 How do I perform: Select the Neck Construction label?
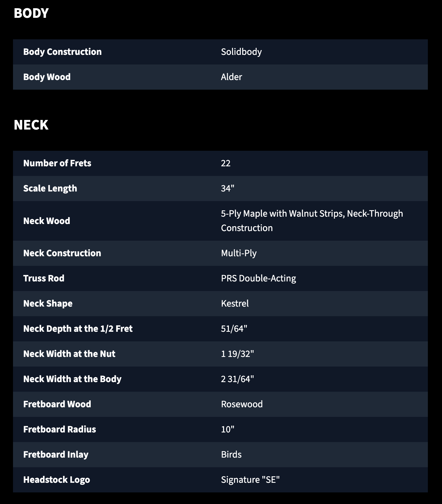pos(62,253)
